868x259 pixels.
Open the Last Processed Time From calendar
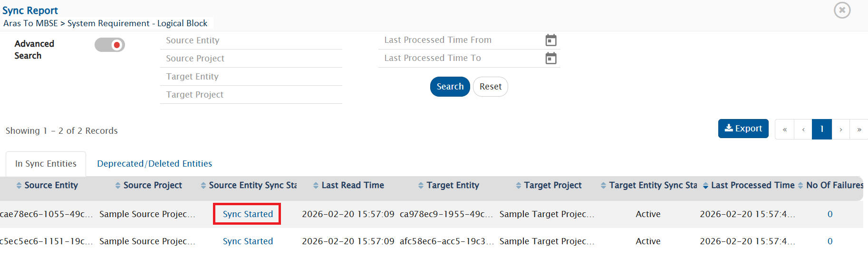(550, 40)
